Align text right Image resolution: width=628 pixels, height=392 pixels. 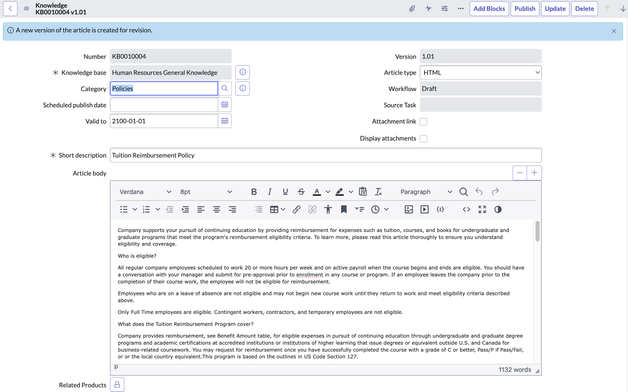tap(232, 209)
